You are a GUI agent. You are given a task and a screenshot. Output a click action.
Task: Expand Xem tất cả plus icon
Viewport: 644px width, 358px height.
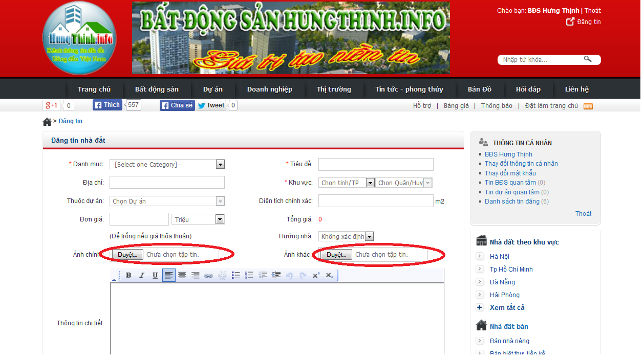point(480,307)
